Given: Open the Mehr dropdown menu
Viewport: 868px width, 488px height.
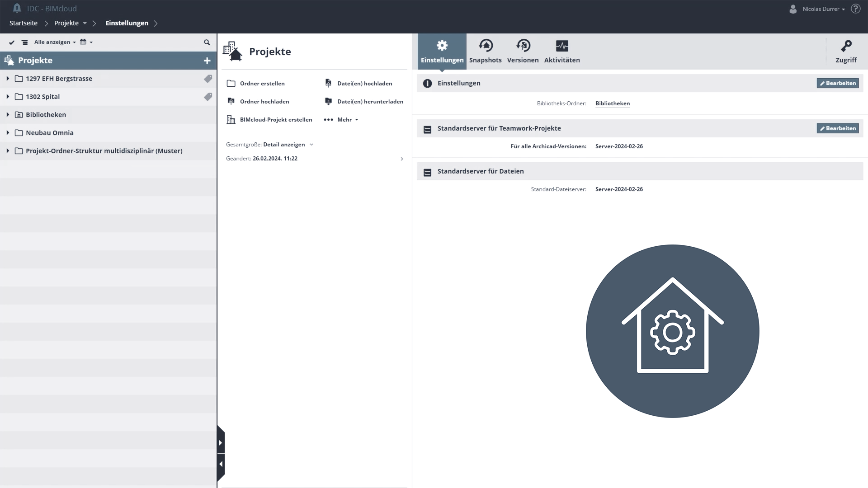Looking at the screenshot, I should click(348, 120).
